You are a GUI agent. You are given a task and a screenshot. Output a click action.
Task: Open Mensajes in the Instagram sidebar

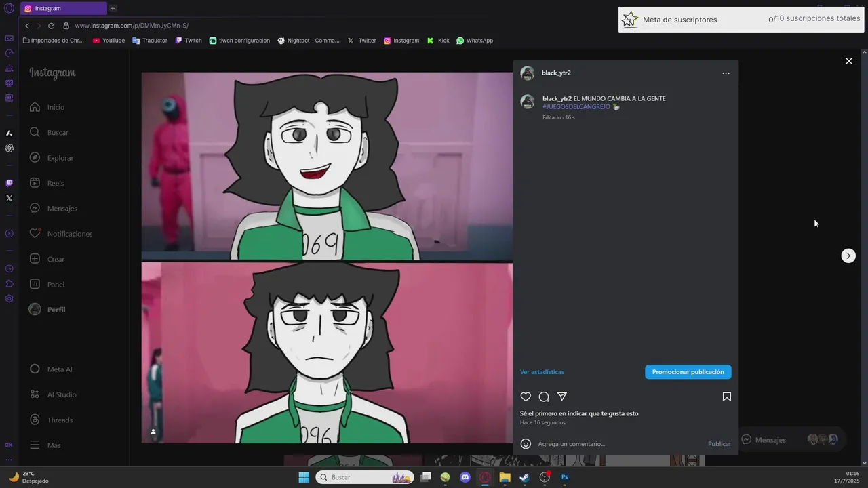point(54,209)
